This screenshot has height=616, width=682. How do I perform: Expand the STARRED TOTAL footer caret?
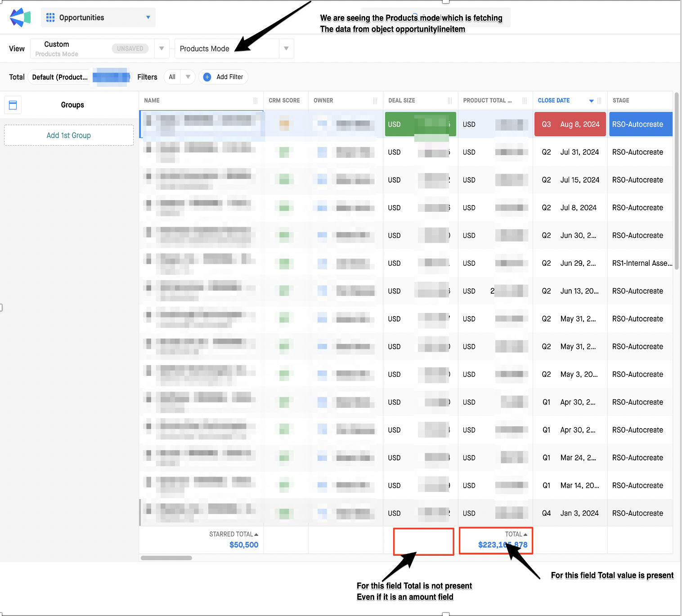[x=256, y=534]
